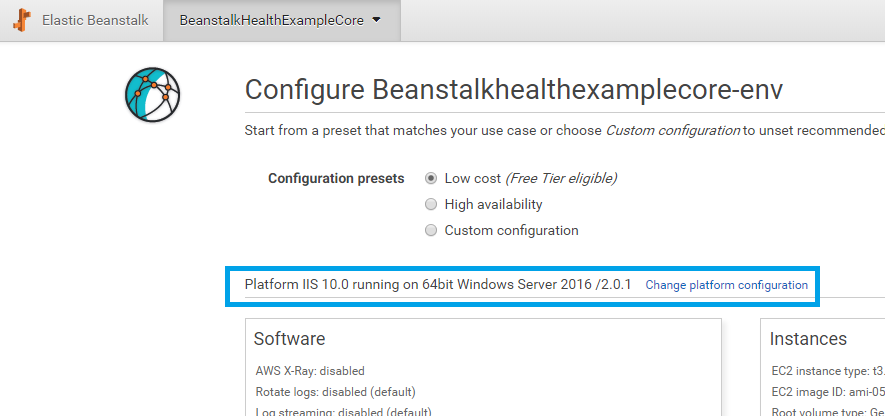
Task: Click the EC2 image ID line
Action: pos(828,391)
